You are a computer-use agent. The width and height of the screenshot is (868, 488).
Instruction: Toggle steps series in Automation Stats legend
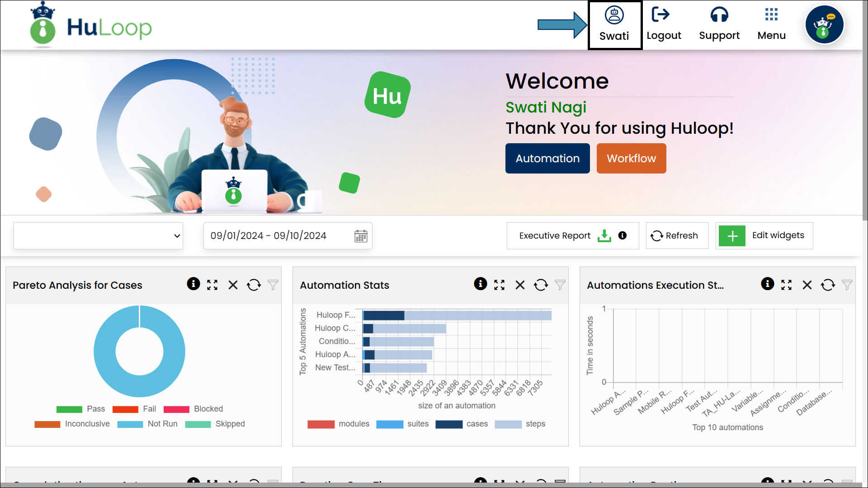[535, 424]
